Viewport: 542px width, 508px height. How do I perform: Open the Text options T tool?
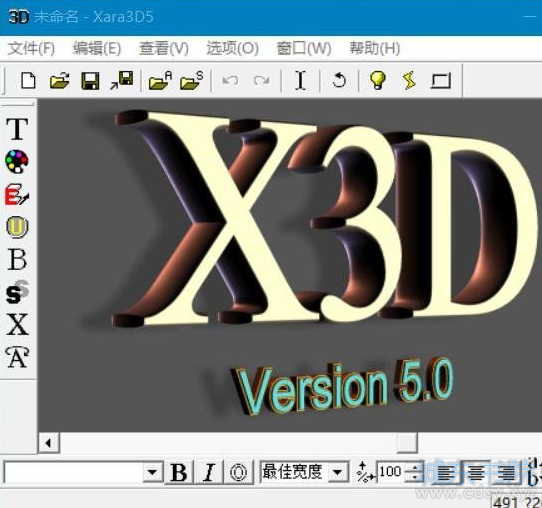point(17,129)
